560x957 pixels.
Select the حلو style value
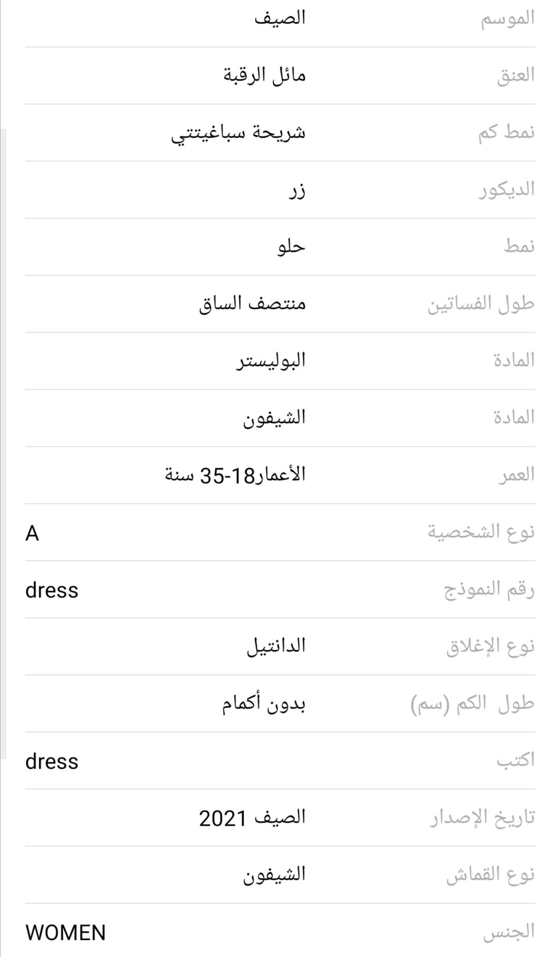click(x=291, y=247)
